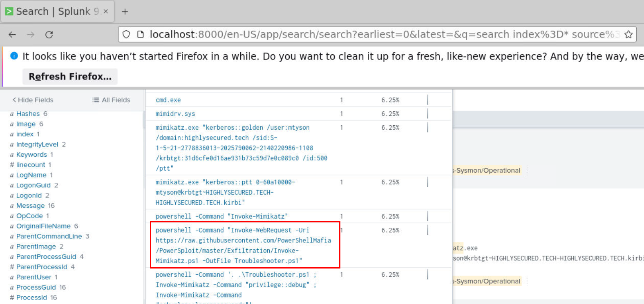Viewport: 644px width, 304px height.
Task: Open the linecount field
Action: click(31, 165)
